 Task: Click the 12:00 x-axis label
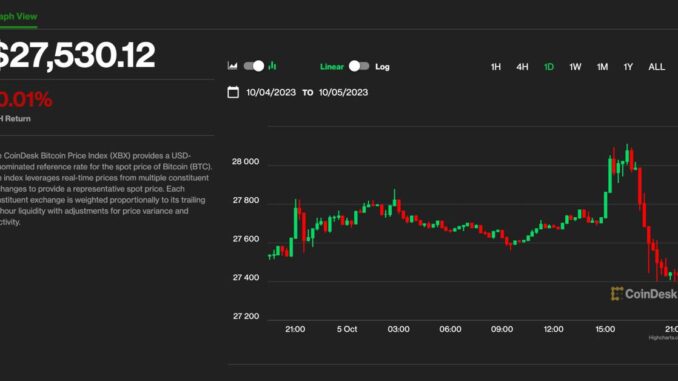point(553,329)
